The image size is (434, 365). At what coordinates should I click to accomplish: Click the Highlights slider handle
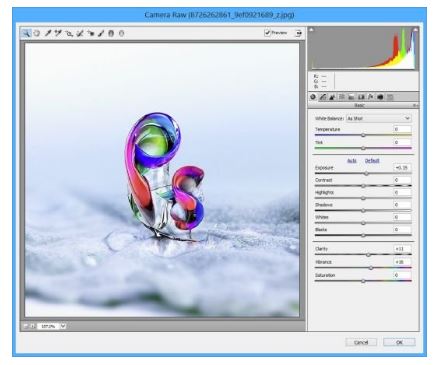(363, 198)
